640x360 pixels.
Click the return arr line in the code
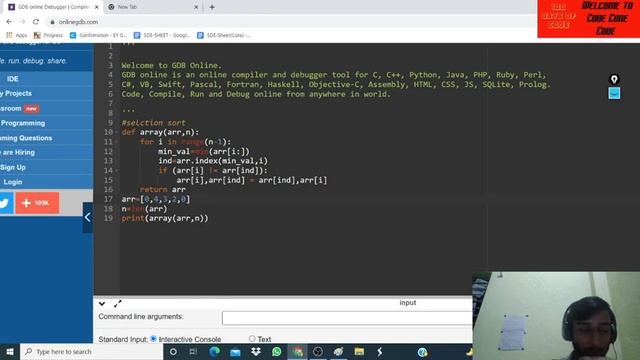click(x=162, y=189)
